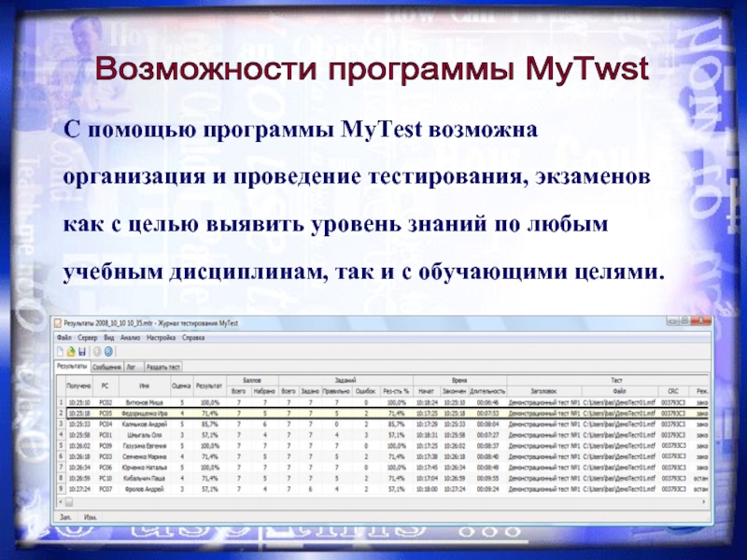Click the Правильно column header
The height and width of the screenshot is (560, 747).
tap(336, 391)
